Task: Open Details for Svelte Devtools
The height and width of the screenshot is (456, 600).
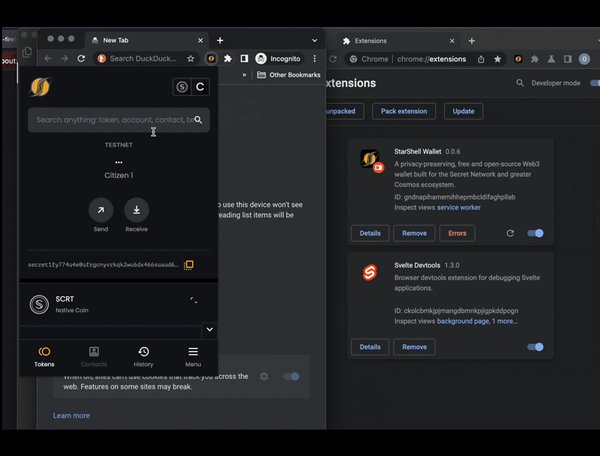Action: (370, 347)
